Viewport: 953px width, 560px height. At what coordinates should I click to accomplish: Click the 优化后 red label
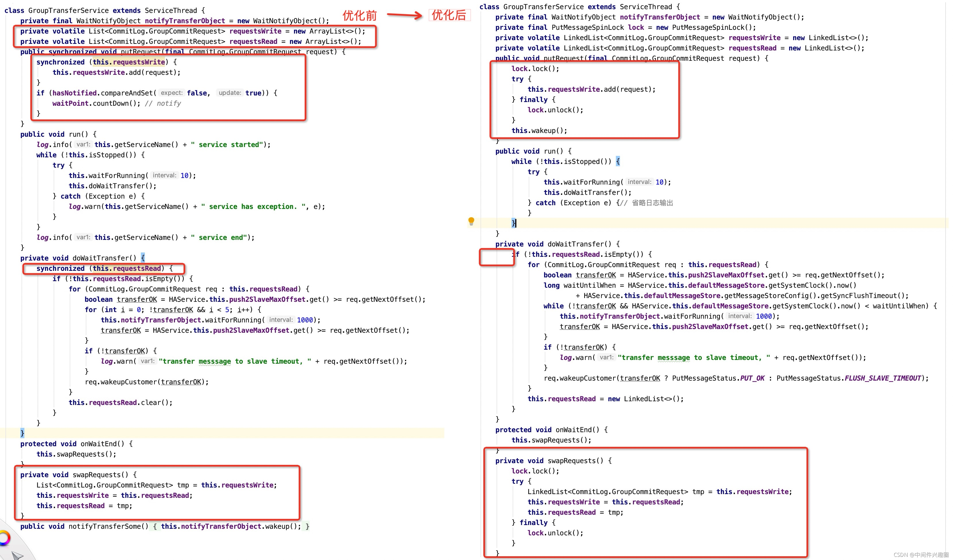click(x=449, y=15)
